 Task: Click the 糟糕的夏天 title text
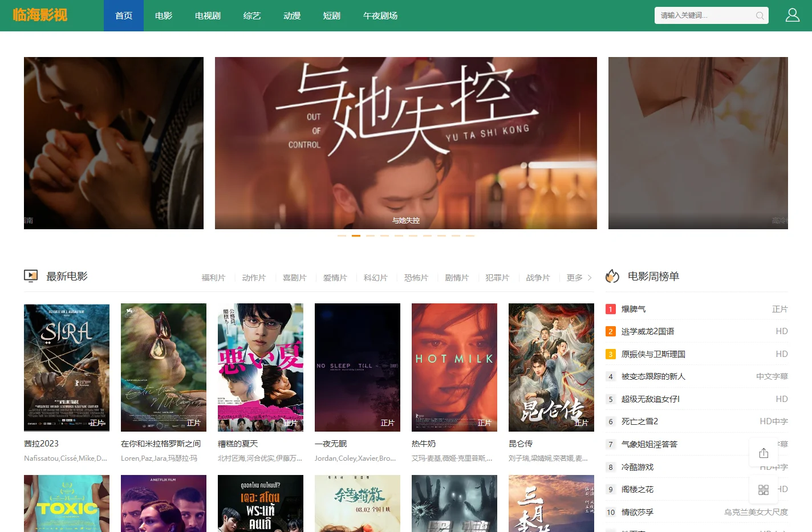coord(238,444)
